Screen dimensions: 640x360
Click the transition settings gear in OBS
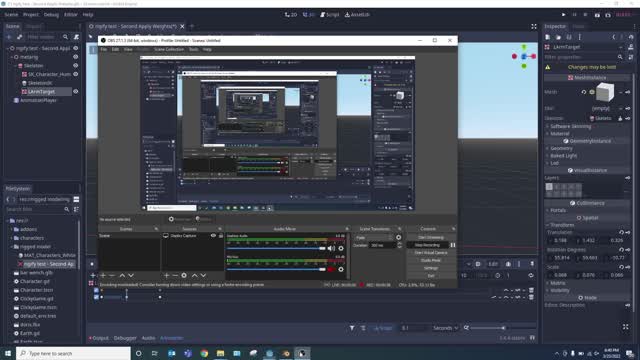coord(398,237)
